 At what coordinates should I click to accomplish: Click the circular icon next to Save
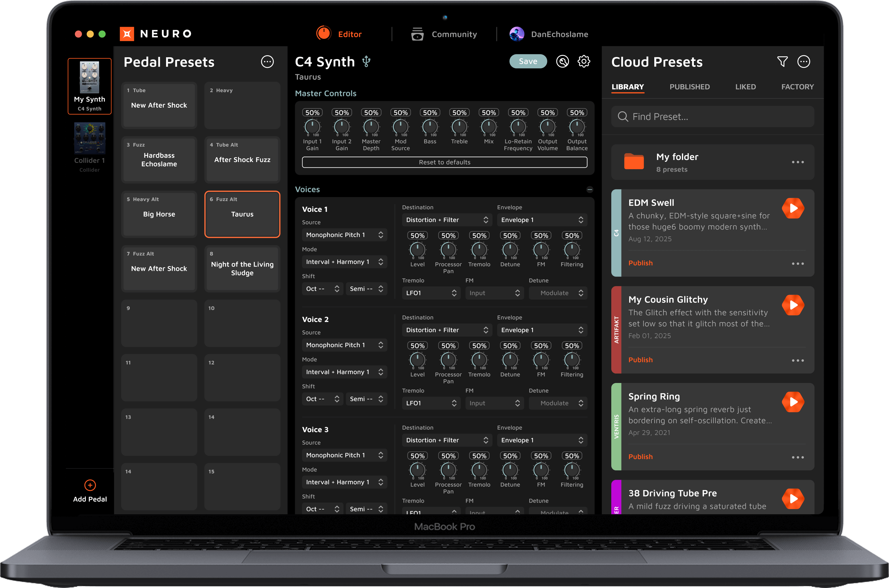(x=562, y=61)
